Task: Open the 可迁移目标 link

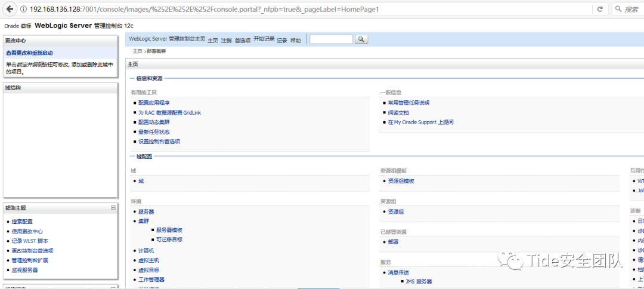Action: point(169,239)
